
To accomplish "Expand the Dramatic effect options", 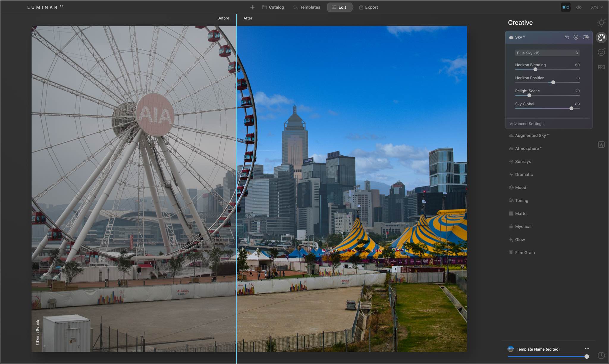I will pos(524,174).
